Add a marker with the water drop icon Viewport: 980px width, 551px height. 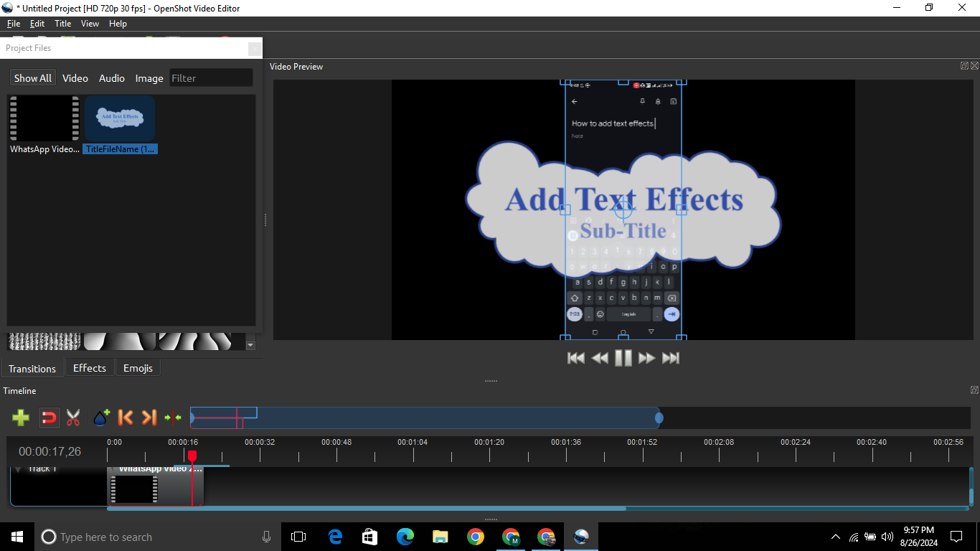(x=101, y=418)
